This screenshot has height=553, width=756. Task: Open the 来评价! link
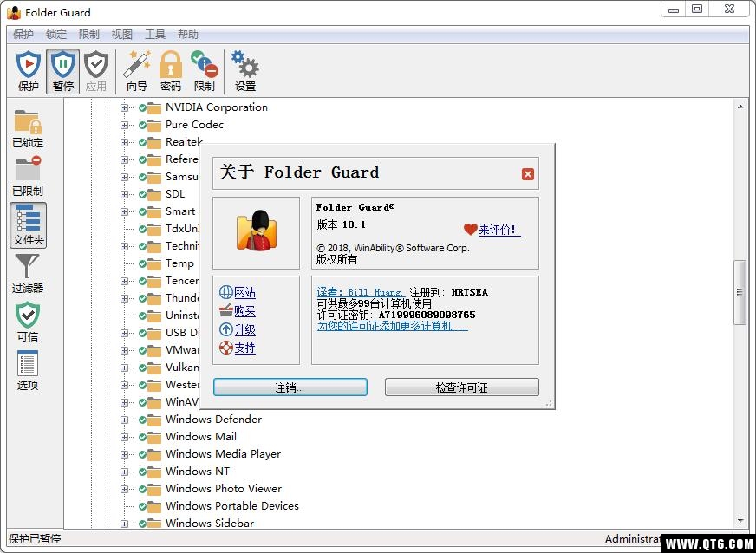(499, 230)
